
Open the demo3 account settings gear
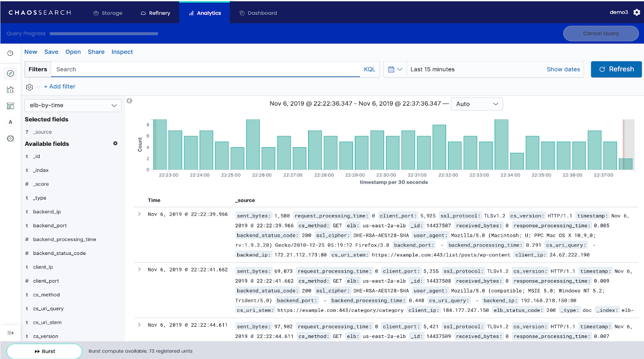[636, 13]
